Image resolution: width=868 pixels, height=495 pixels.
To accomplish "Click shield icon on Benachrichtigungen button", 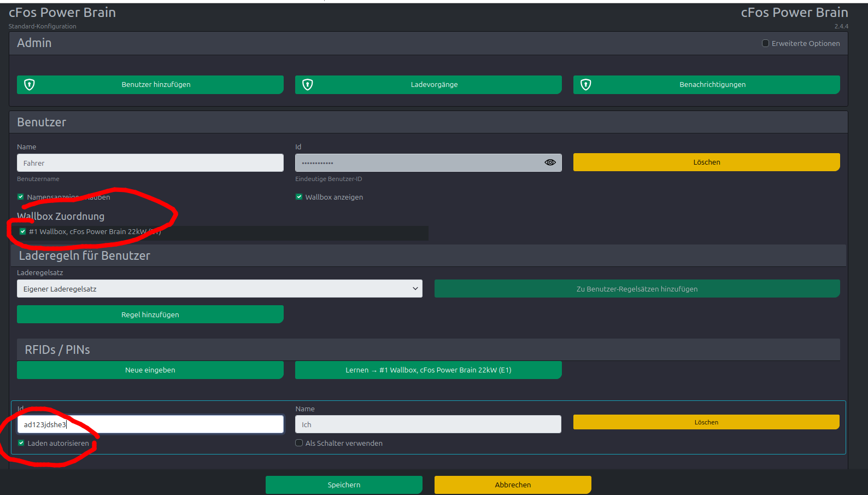I will click(x=586, y=85).
